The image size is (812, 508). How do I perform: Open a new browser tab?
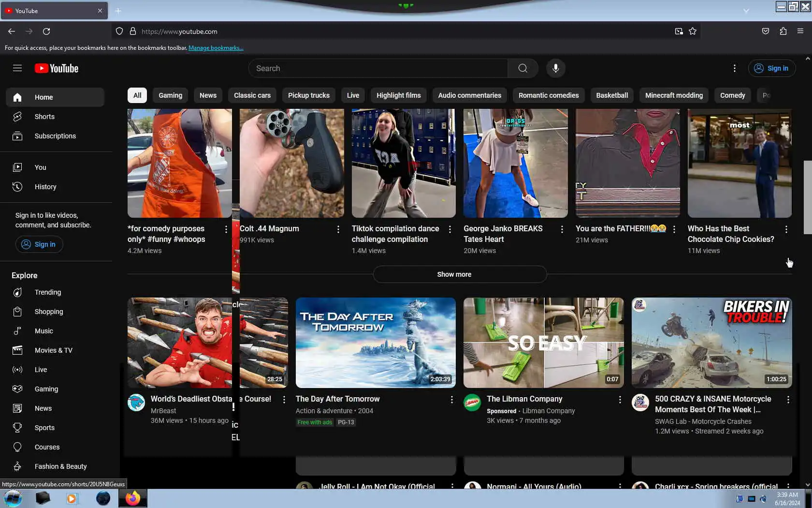point(118,11)
